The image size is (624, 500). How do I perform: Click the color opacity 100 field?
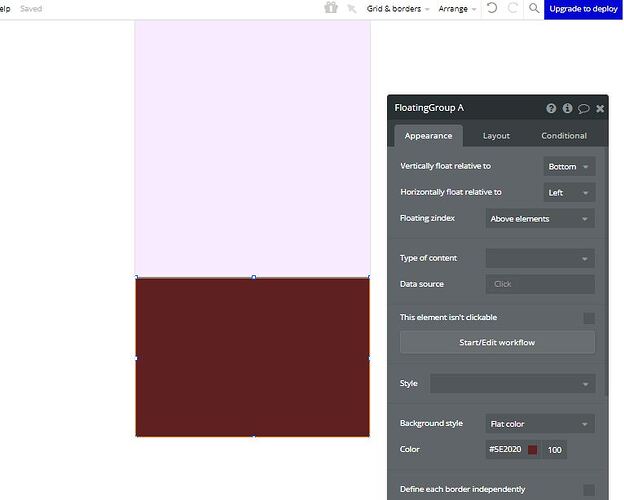pyautogui.click(x=554, y=450)
